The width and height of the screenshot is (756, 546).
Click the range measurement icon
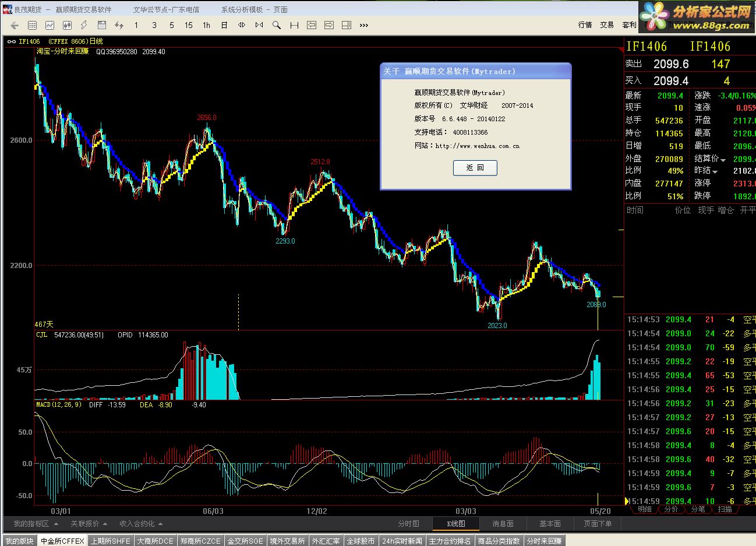point(294,25)
